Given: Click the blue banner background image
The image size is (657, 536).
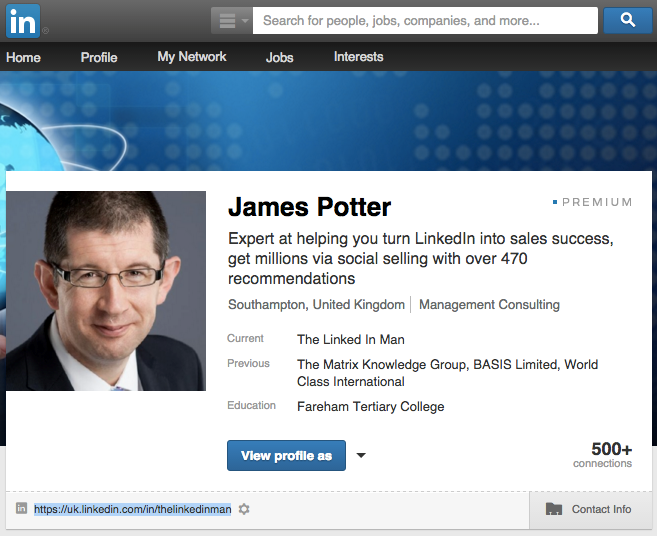Looking at the screenshot, I should [328, 121].
